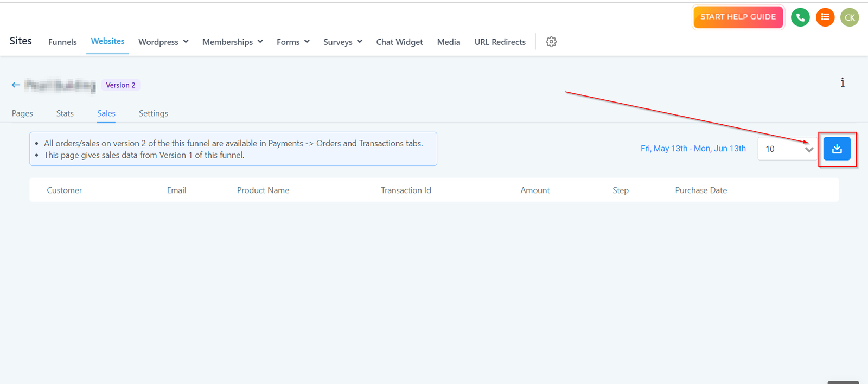Expand the Memberships dropdown menu
The image size is (868, 384).
pos(232,42)
